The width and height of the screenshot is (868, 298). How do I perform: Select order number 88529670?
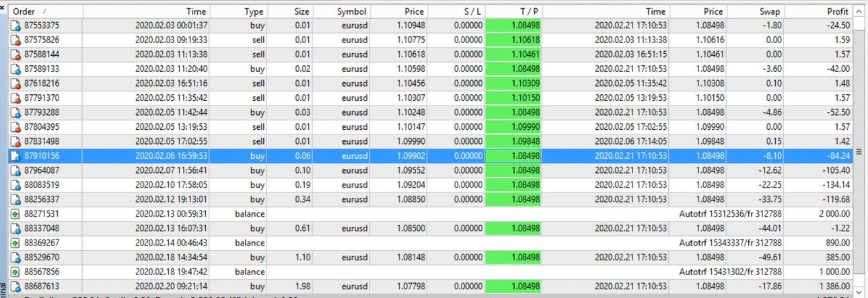point(42,257)
